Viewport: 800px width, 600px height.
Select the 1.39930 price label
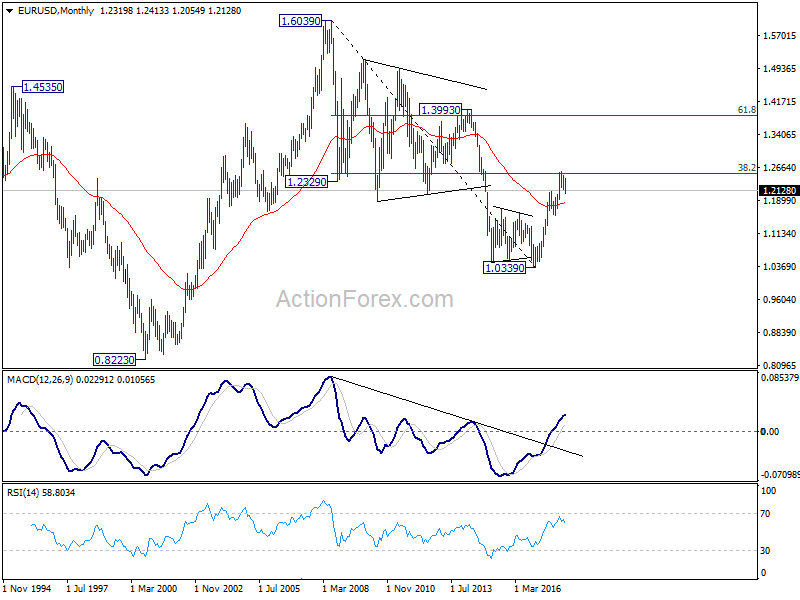pos(440,110)
